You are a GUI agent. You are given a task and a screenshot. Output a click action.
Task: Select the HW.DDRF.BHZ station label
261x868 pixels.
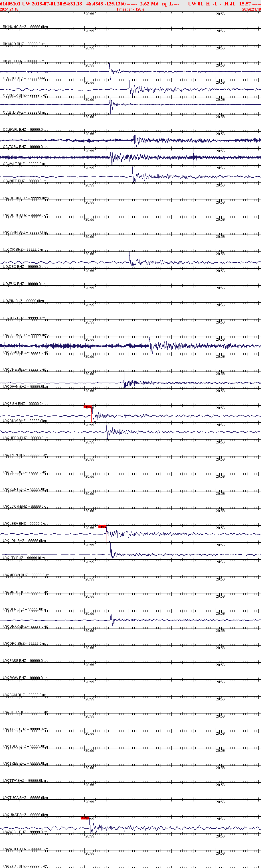tap(26, 215)
